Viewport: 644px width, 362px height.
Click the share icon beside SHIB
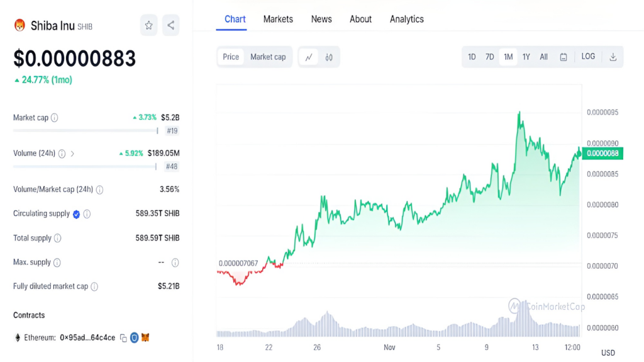coord(171,26)
